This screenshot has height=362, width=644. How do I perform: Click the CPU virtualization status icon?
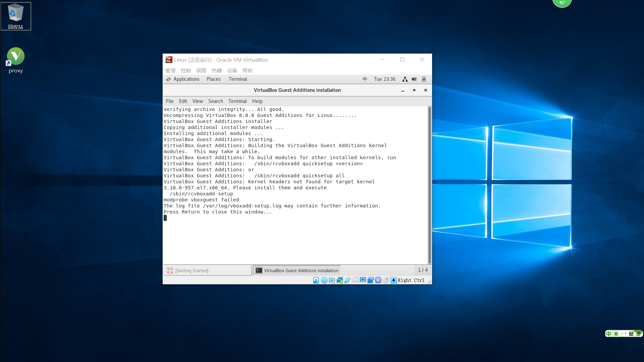pos(378,280)
